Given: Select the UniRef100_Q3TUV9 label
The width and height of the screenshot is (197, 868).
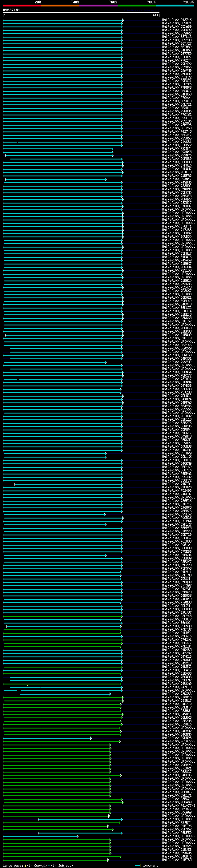Looking at the screenshot, I should click(x=177, y=453).
